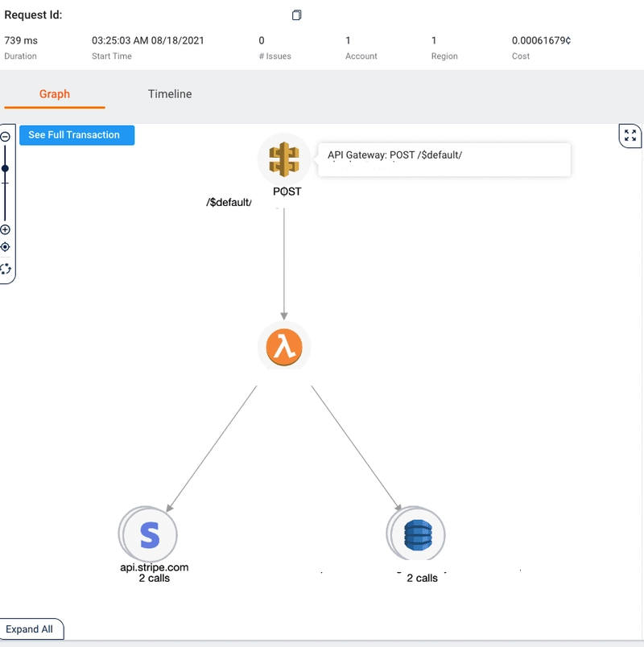Select the API Gateway node icon
The width and height of the screenshot is (644, 647).
283,159
